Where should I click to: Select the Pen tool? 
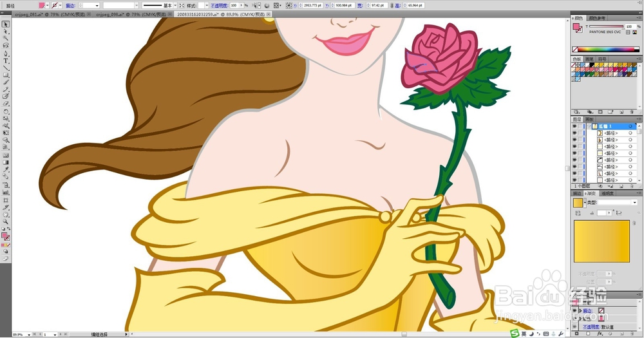click(6, 53)
